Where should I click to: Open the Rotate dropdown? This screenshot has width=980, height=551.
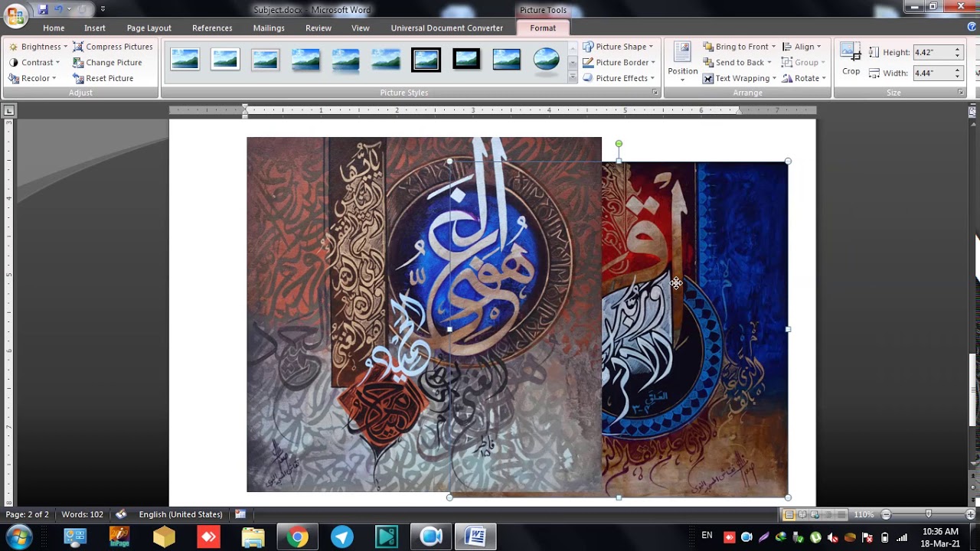(804, 78)
